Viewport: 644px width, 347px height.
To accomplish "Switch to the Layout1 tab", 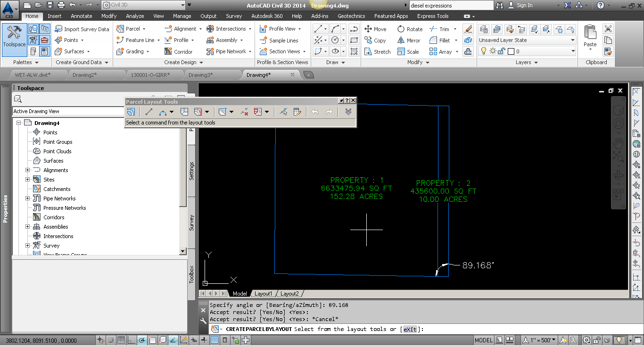I will click(x=264, y=294).
